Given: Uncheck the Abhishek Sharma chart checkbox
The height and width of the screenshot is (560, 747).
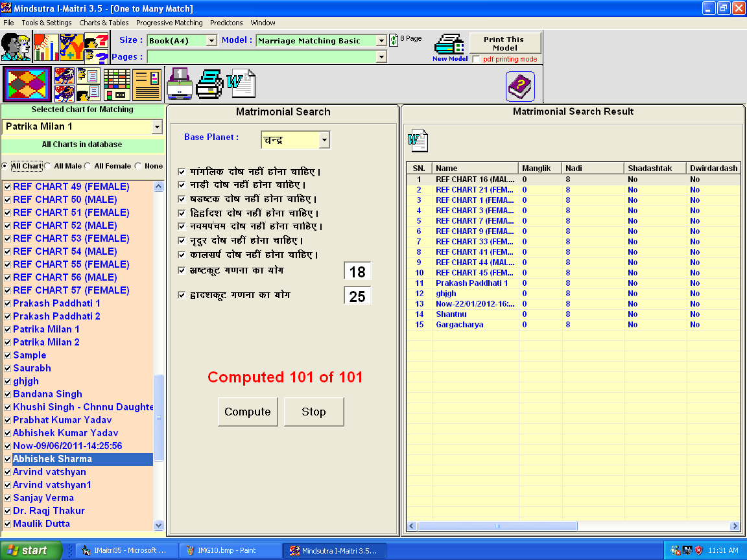Looking at the screenshot, I should (8, 460).
